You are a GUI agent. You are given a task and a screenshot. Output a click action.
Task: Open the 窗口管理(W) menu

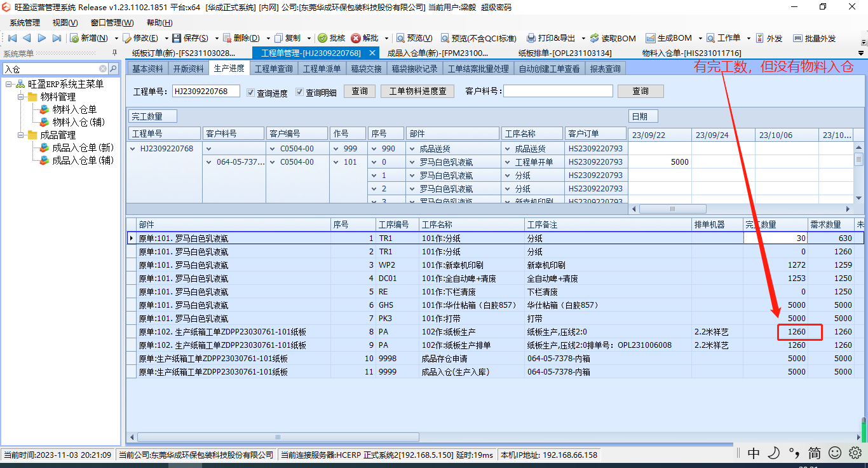(x=112, y=22)
